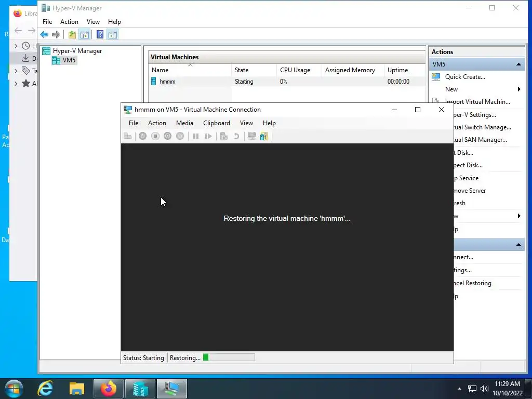The image size is (532, 399).
Task: Click Quick Create icon in Actions pane
Action: click(x=436, y=77)
